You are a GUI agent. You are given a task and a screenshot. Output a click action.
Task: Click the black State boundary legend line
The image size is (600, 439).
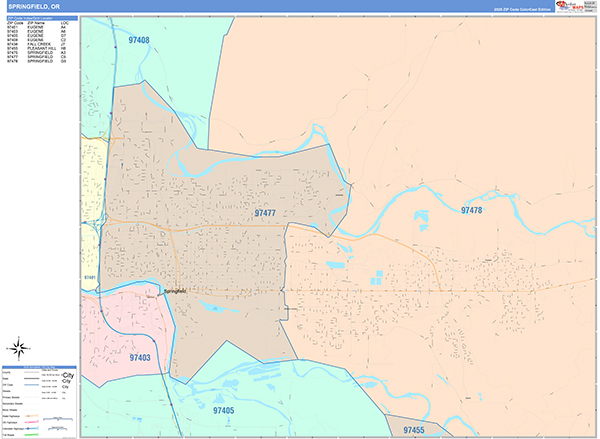pos(32,379)
